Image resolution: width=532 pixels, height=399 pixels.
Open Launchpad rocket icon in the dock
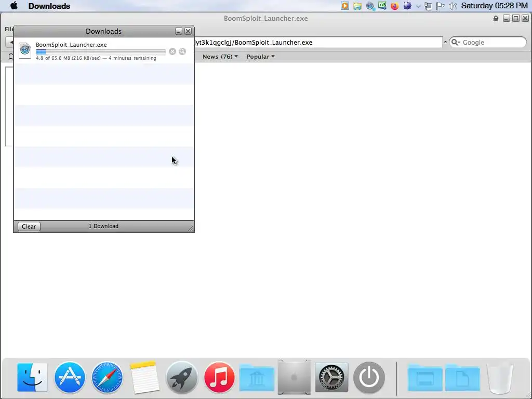pyautogui.click(x=182, y=377)
